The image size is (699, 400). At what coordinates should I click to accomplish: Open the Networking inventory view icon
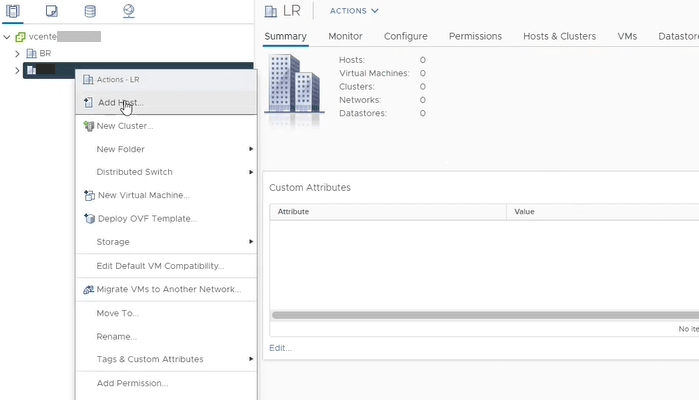pyautogui.click(x=129, y=11)
